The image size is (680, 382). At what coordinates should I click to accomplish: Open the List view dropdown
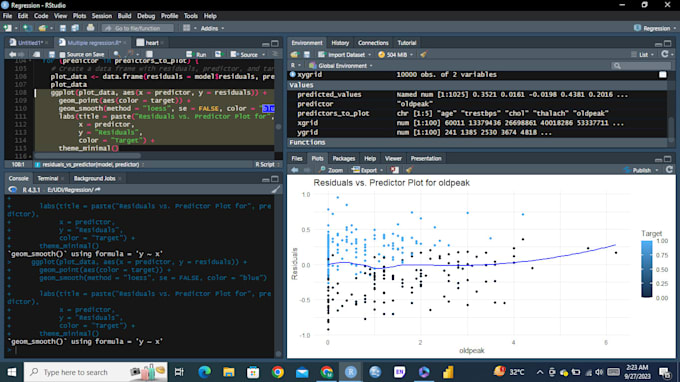[x=642, y=55]
